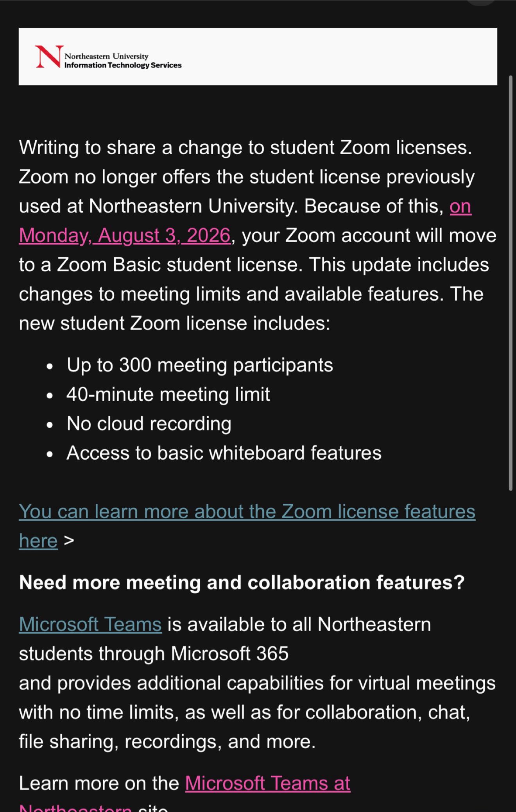Click the 40-minute meeting limit bullet
This screenshot has height=812, width=516.
[168, 394]
